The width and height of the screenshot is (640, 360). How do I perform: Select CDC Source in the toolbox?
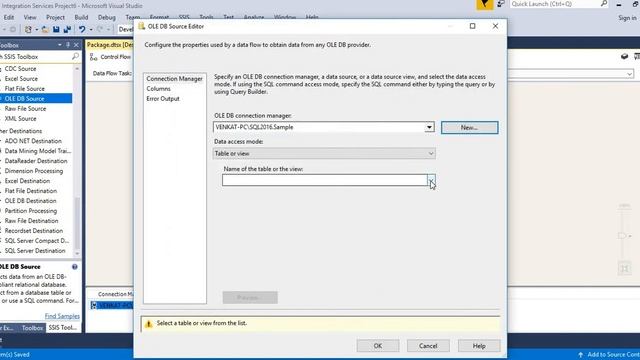(x=20, y=69)
